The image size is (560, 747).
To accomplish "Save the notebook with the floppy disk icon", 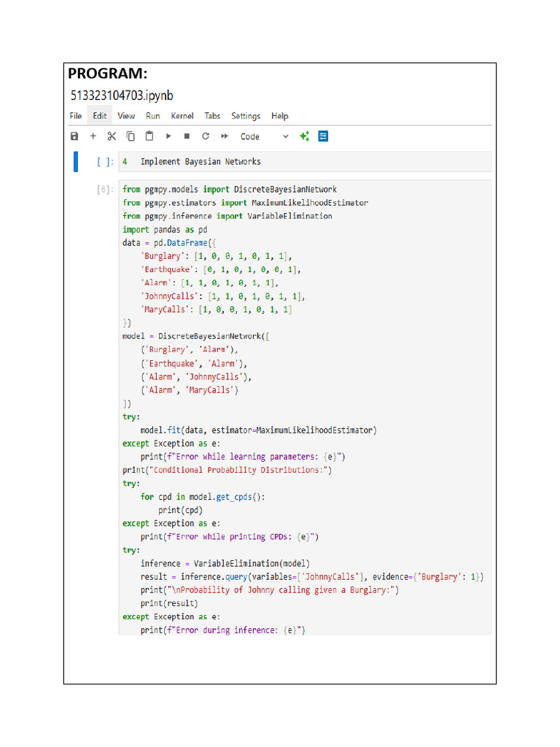I will pos(74,136).
